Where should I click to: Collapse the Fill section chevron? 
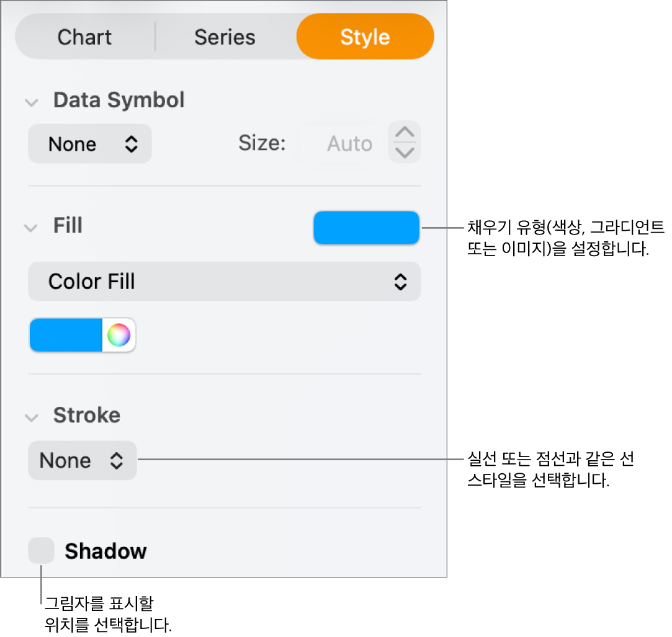pos(31,228)
